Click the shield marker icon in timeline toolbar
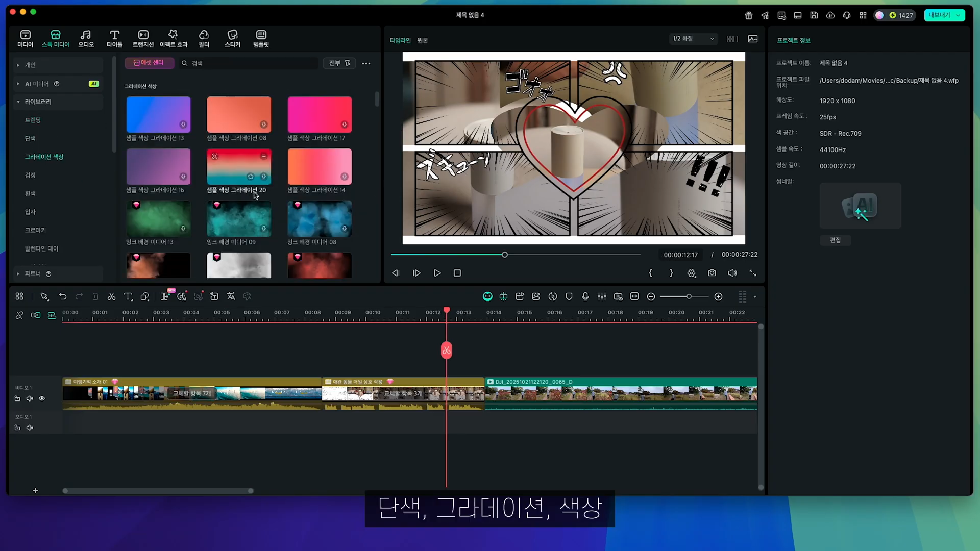The width and height of the screenshot is (980, 551). click(569, 296)
